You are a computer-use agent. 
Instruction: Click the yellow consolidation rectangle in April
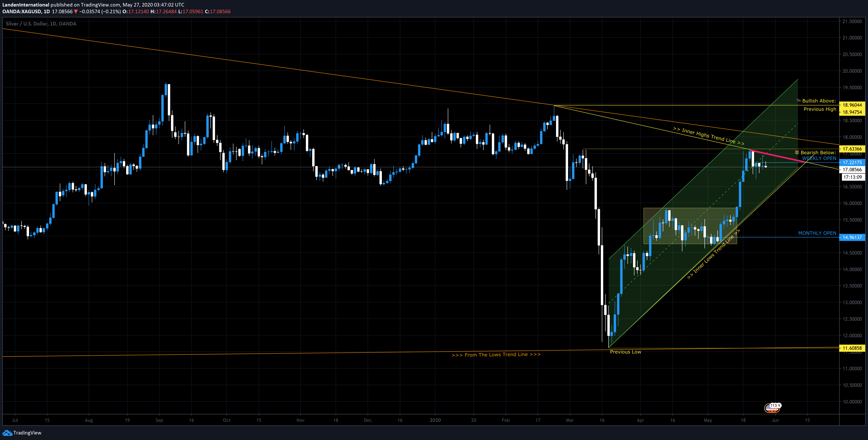click(690, 226)
